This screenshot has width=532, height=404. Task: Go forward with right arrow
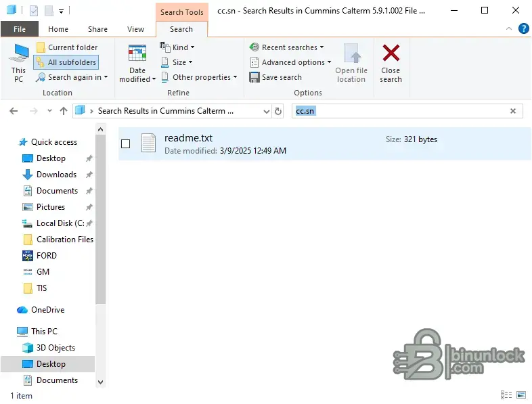click(33, 111)
